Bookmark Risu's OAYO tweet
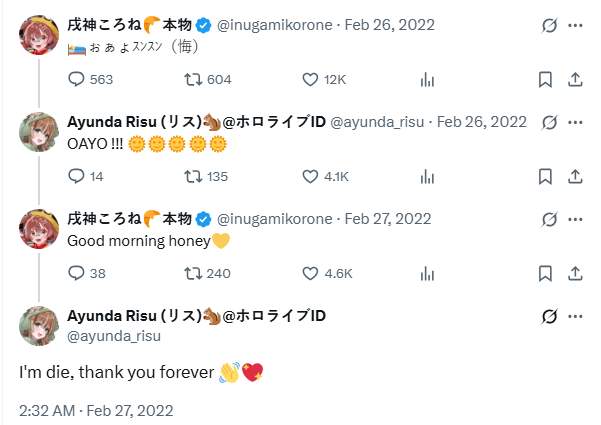This screenshot has height=425, width=601. coord(545,176)
